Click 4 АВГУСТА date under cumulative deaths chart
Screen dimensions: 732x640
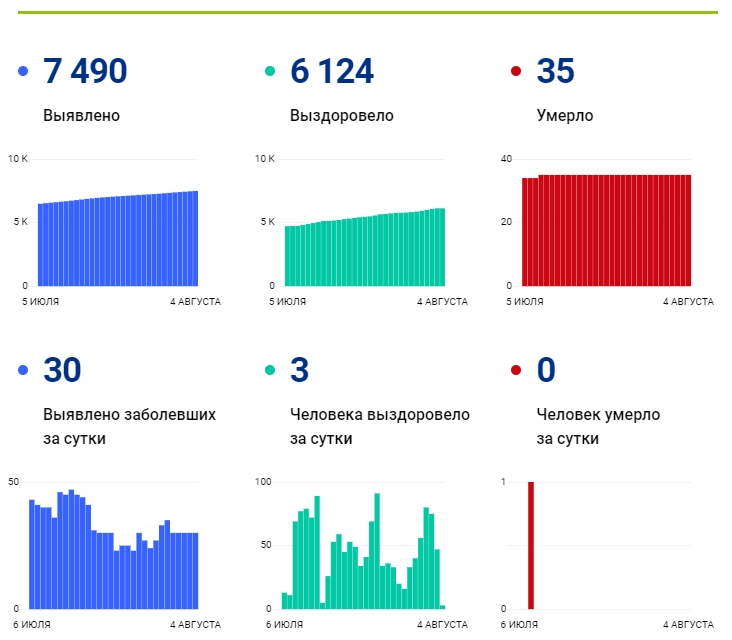(x=688, y=302)
